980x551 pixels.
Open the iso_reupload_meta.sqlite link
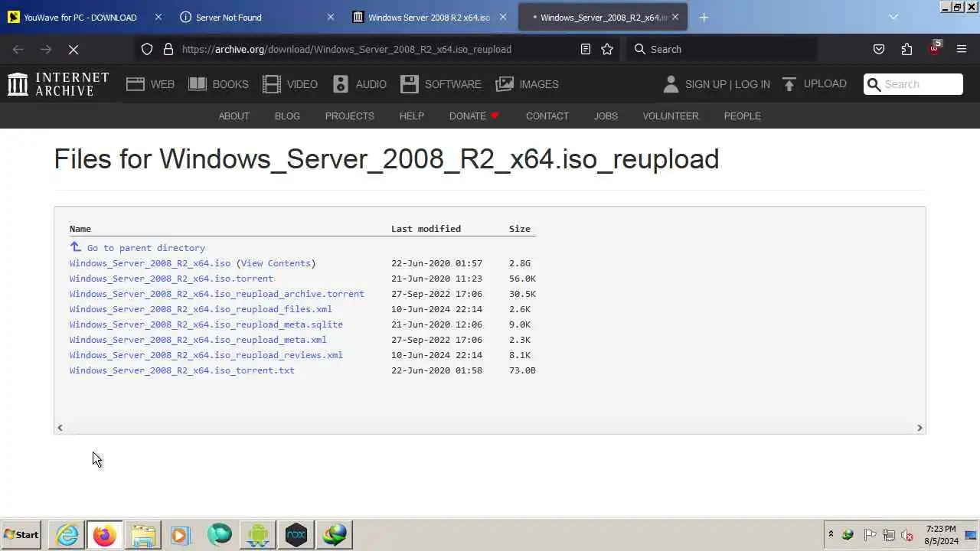coord(206,324)
